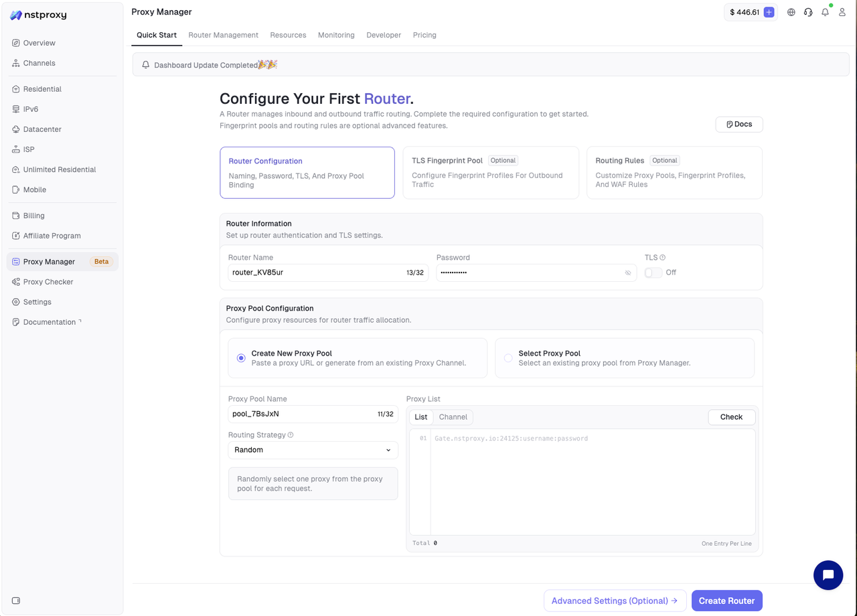857x616 pixels.
Task: Click the Check button
Action: click(x=732, y=417)
